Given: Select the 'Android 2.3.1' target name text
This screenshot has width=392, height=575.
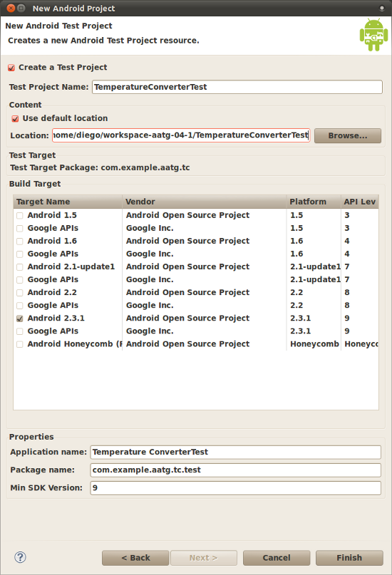Looking at the screenshot, I should pyautogui.click(x=56, y=318).
